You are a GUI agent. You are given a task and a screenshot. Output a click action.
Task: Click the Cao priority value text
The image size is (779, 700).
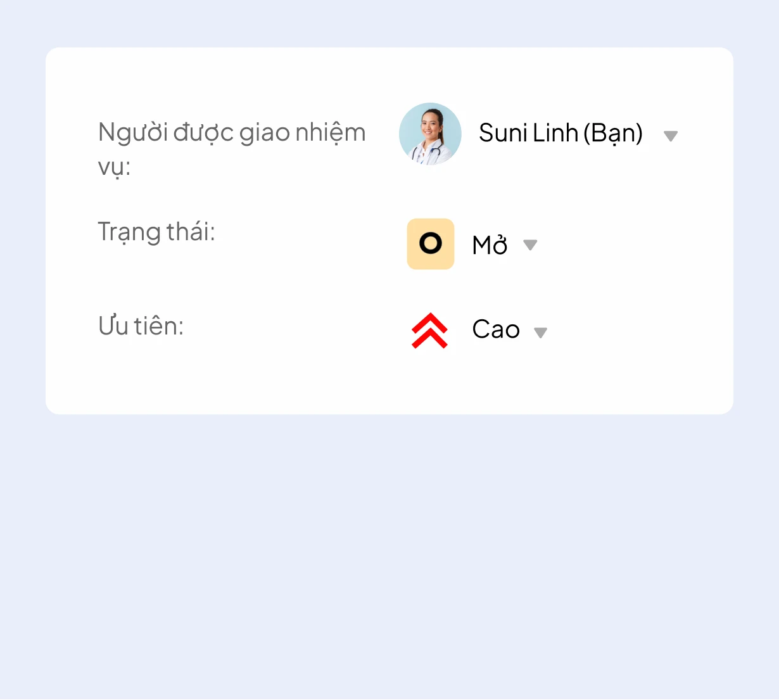(x=496, y=329)
